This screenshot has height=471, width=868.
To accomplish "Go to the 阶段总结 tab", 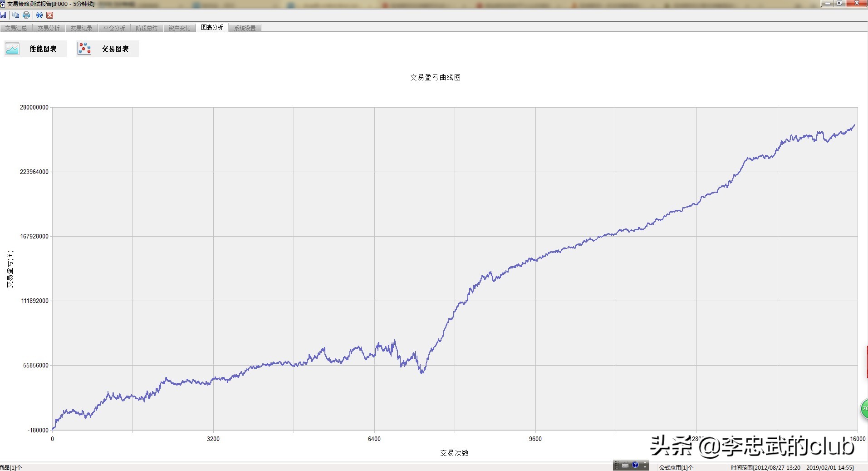I will coord(147,28).
